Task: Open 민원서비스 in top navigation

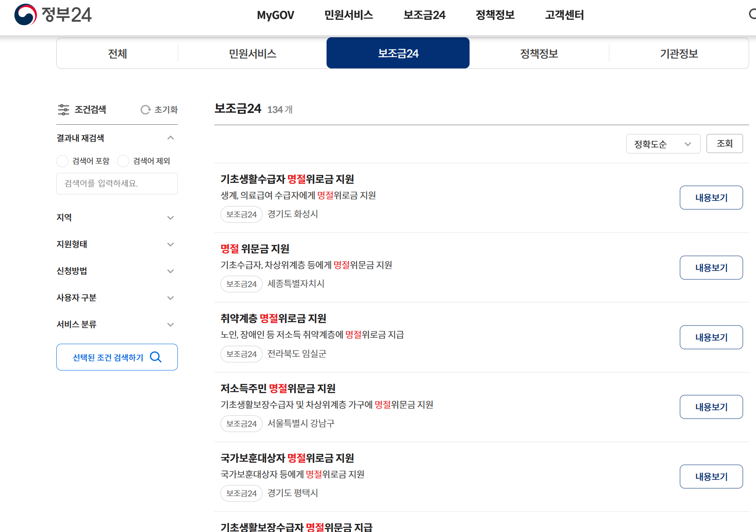Action: coord(348,15)
